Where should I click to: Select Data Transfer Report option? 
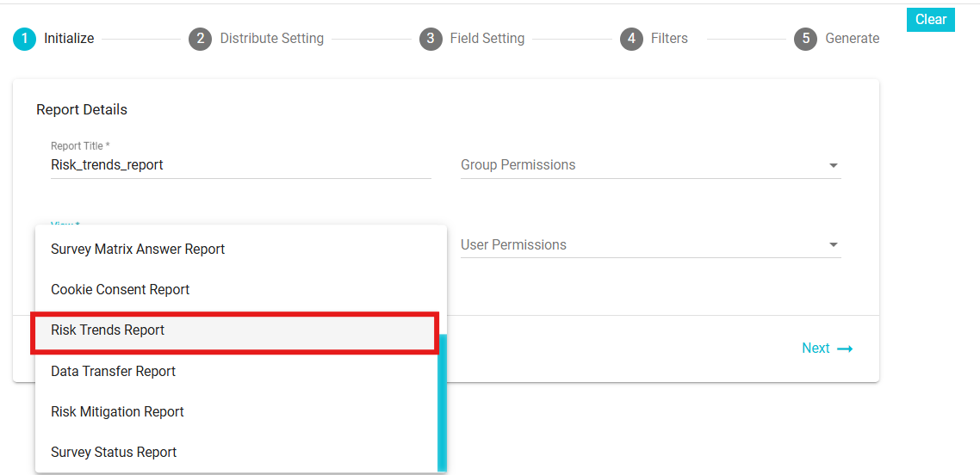tap(236, 372)
